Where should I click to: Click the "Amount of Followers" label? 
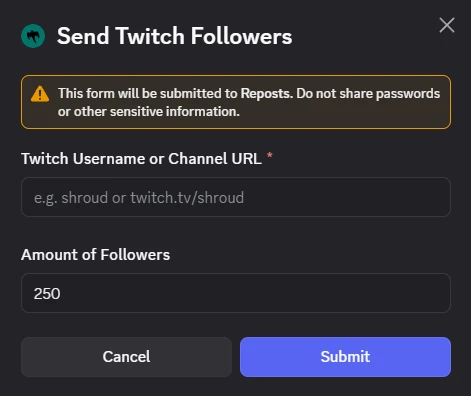(x=96, y=255)
